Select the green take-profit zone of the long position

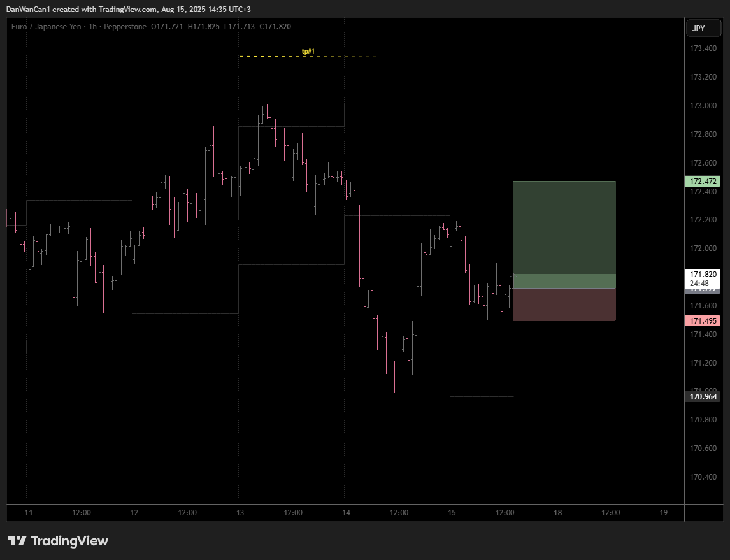(564, 234)
